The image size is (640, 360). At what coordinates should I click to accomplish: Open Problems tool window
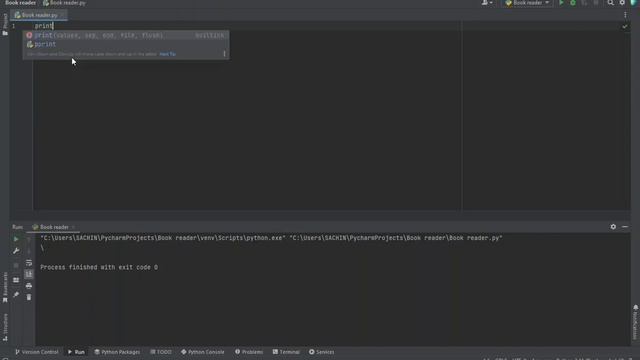point(249,352)
